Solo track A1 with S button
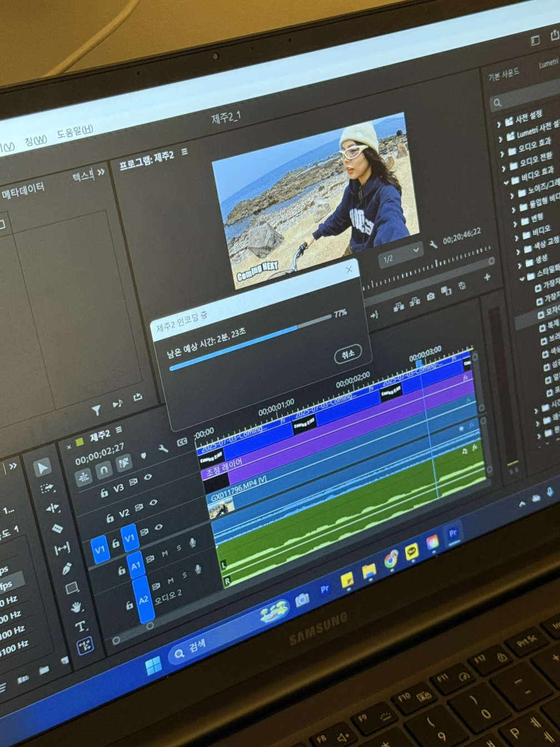The width and height of the screenshot is (560, 747). (179, 549)
